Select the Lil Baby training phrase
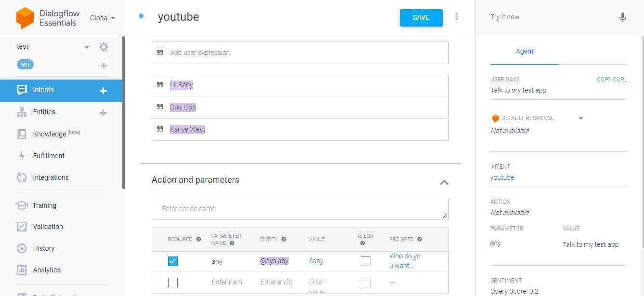644x296 pixels. pyautogui.click(x=181, y=85)
